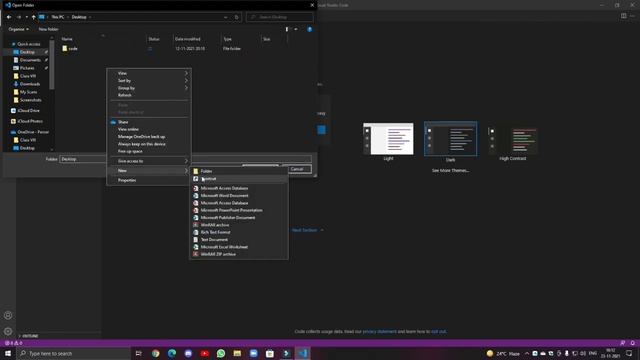Viewport: 640px width, 360px height.
Task: Select View online in context menu
Action: [x=149, y=129]
